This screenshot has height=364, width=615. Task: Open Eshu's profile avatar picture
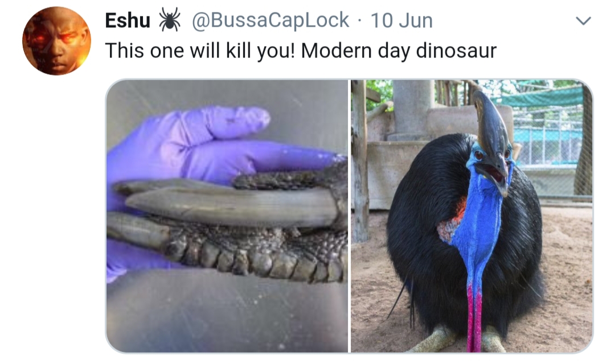[56, 41]
